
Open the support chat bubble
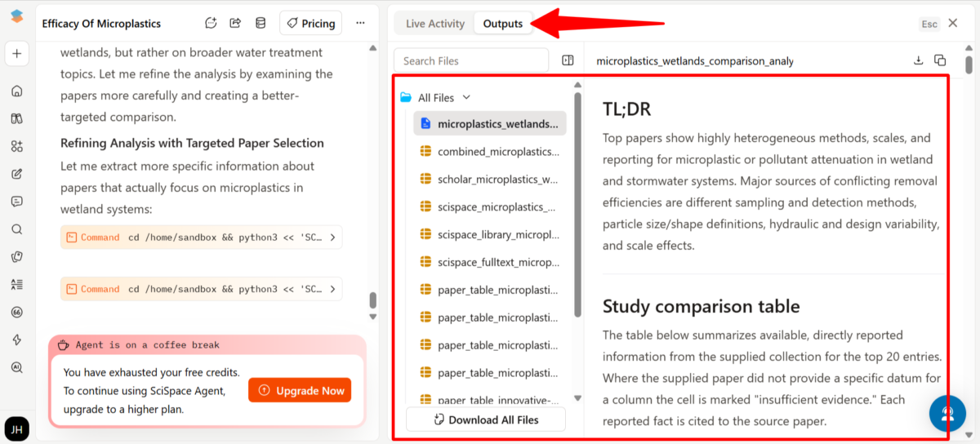coord(947,414)
